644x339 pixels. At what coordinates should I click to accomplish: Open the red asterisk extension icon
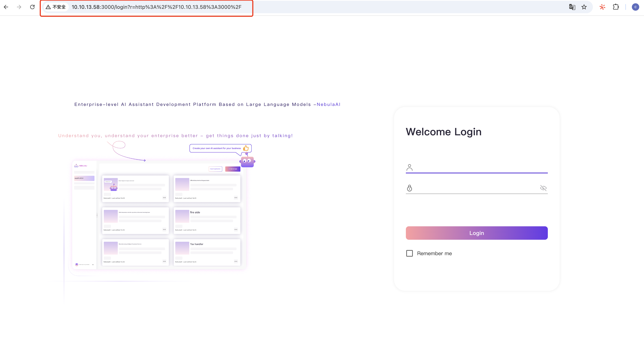click(x=602, y=7)
